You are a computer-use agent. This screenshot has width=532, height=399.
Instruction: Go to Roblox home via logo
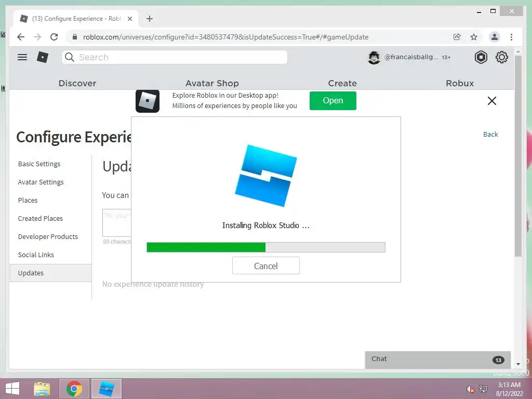coord(43,57)
